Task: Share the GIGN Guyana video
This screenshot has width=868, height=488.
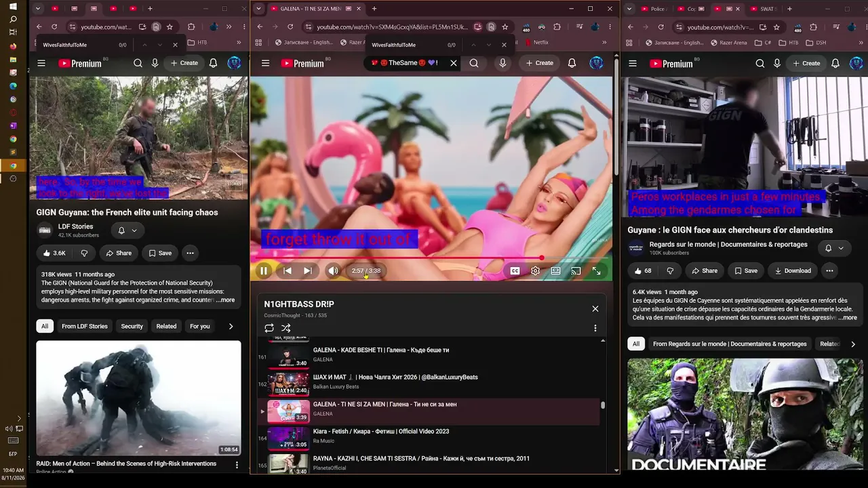Action: tap(119, 253)
